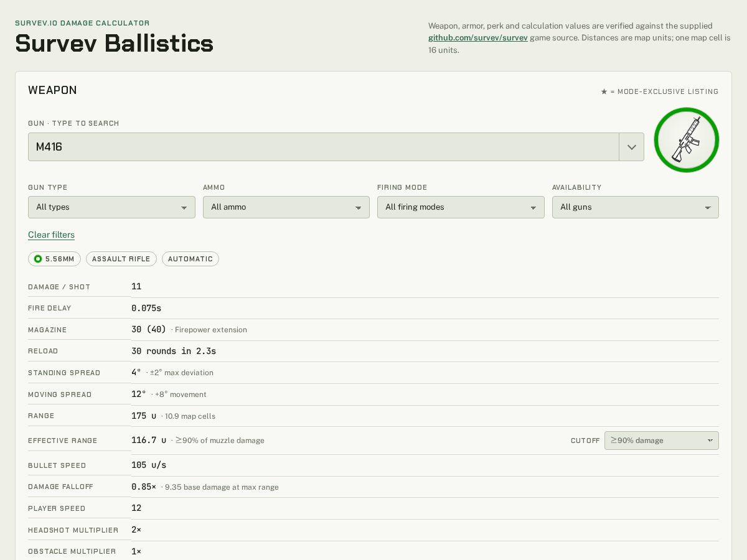Click the damage per shot value 11

point(136,286)
